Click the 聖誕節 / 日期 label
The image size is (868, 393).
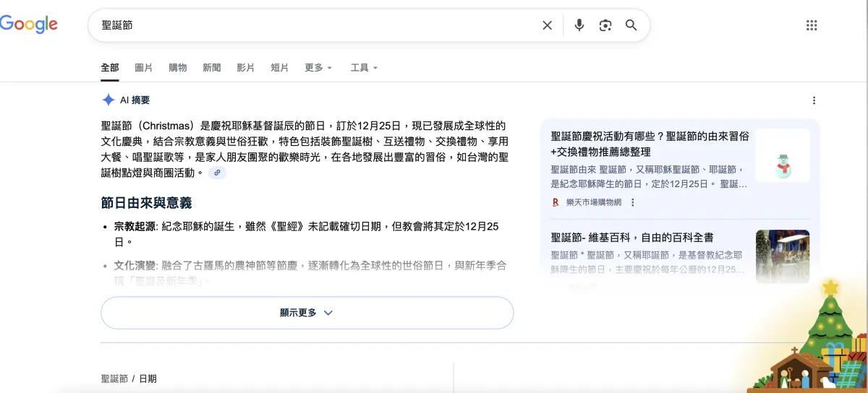coord(129,379)
